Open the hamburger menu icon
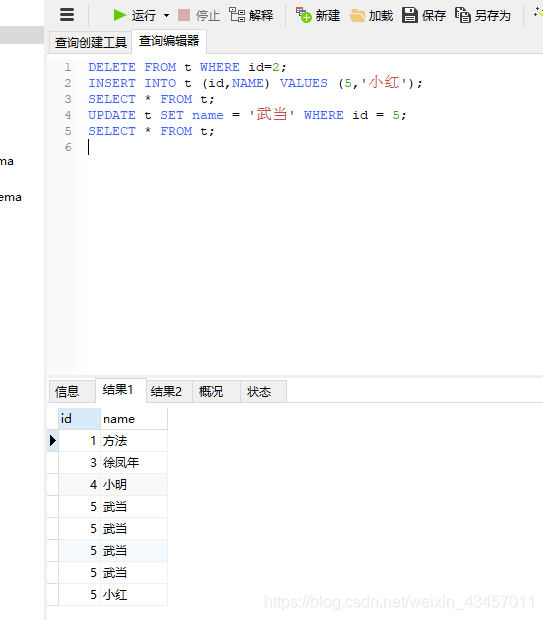 coord(67,15)
